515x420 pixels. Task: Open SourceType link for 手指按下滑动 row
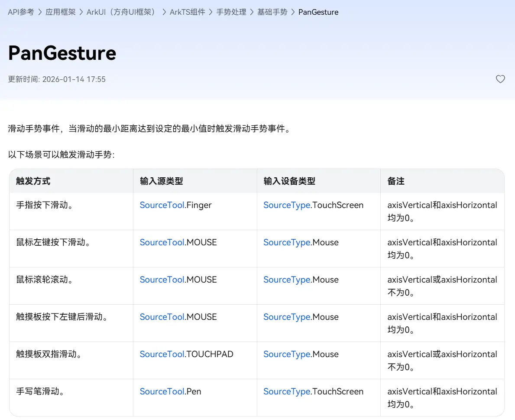(286, 205)
